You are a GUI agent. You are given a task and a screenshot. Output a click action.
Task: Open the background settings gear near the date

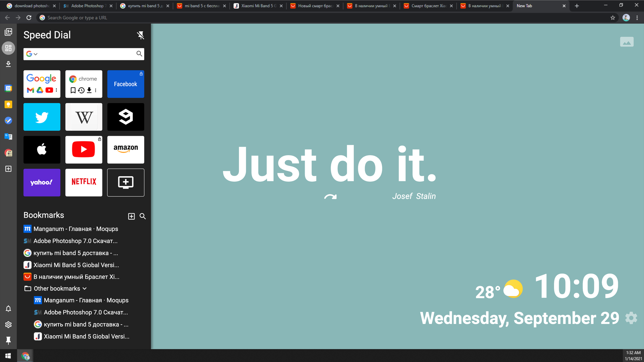[x=630, y=318]
